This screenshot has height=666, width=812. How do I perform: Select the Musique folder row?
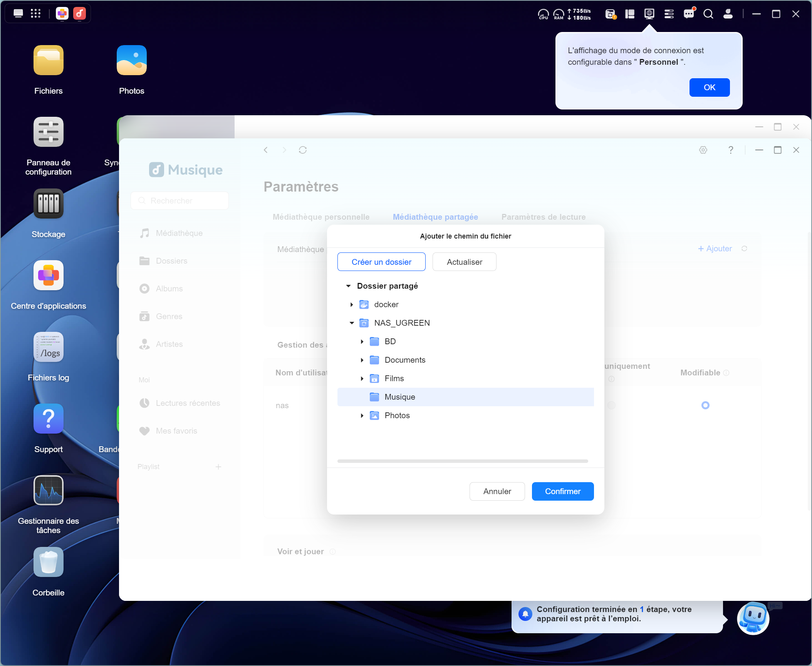(x=466, y=397)
